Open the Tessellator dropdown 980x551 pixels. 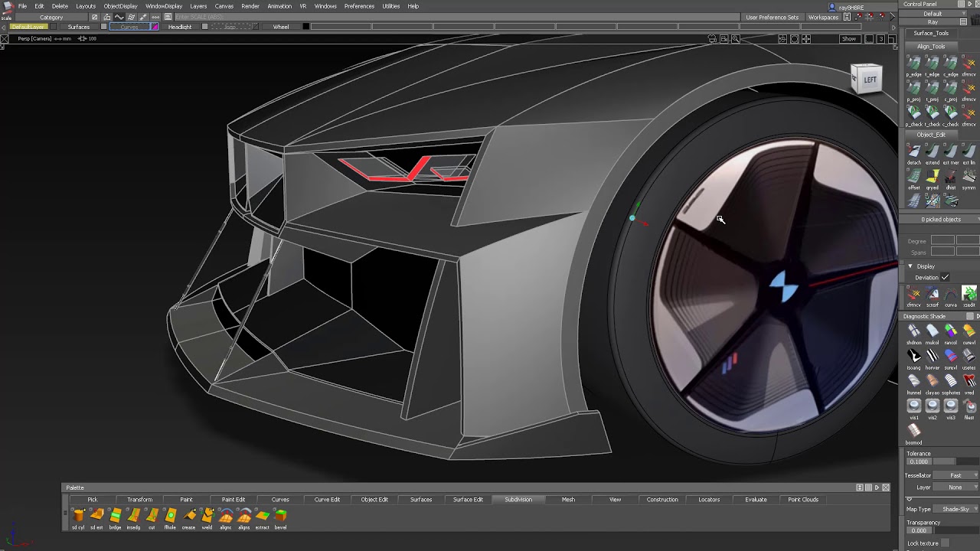tap(955, 475)
